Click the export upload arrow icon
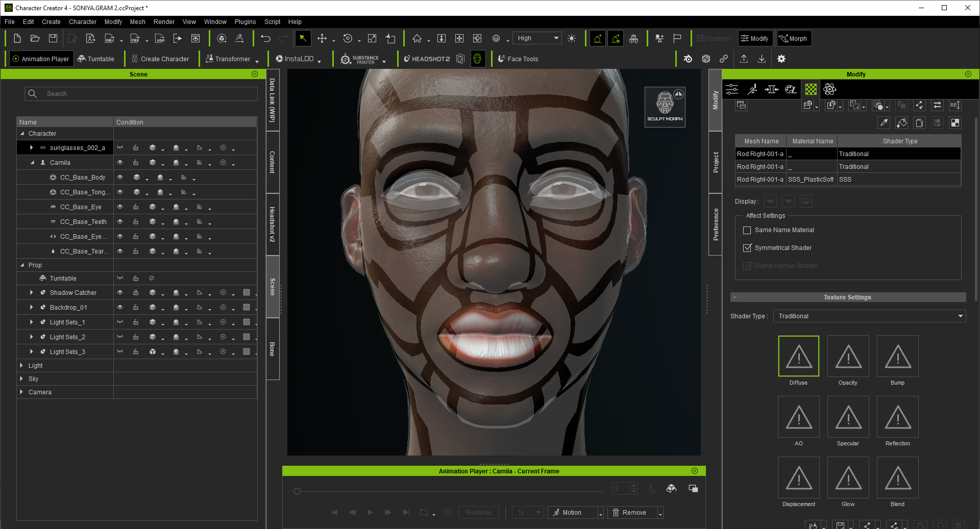 coord(744,59)
